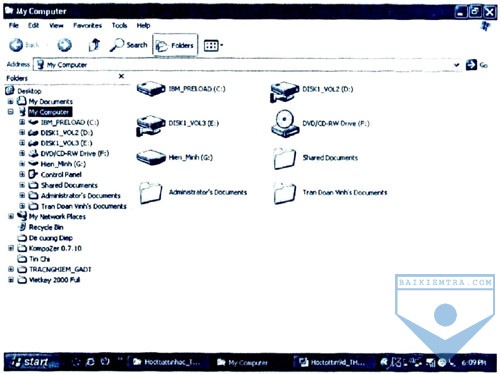Image resolution: width=500 pixels, height=374 pixels.
Task: Open the File menu
Action: point(14,25)
